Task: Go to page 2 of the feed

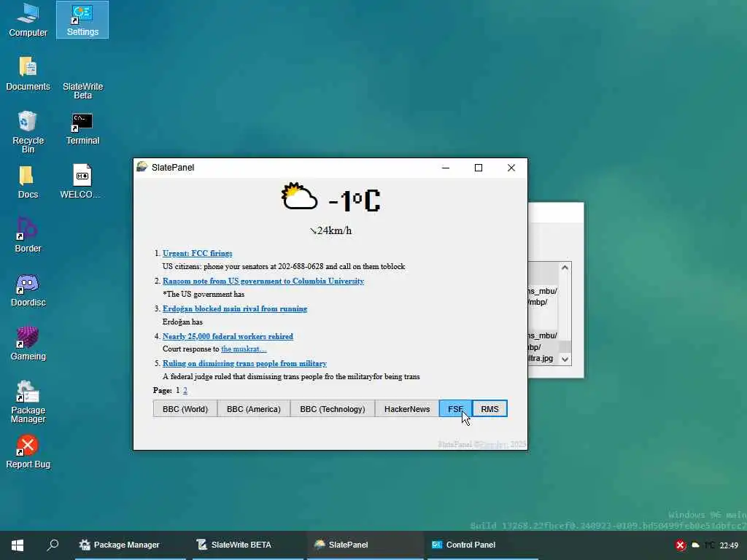Action: 185,391
